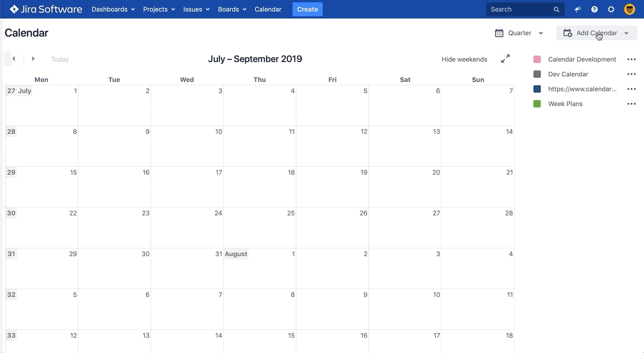Expand the calendar to fullscreen
Image resolution: width=644 pixels, height=353 pixels.
(505, 59)
